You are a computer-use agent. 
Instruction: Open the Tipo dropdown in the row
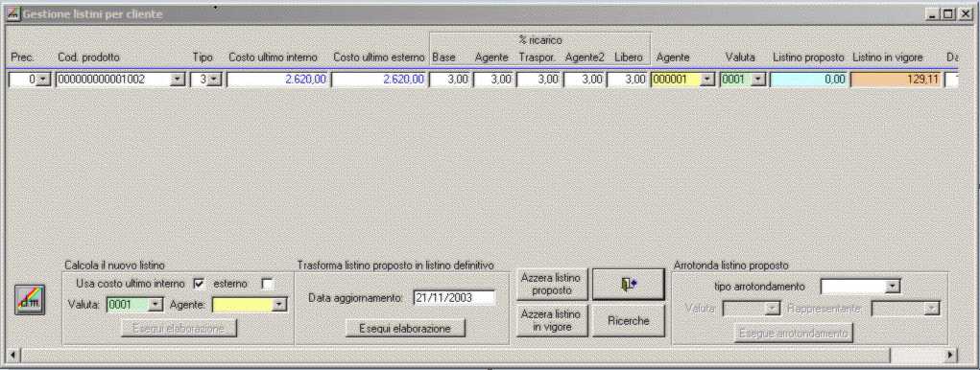(x=214, y=80)
